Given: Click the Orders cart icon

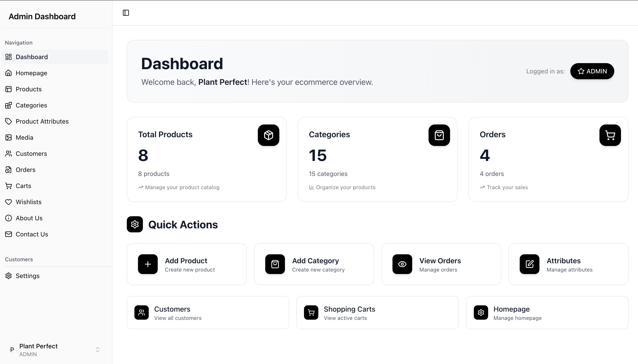Looking at the screenshot, I should point(610,135).
